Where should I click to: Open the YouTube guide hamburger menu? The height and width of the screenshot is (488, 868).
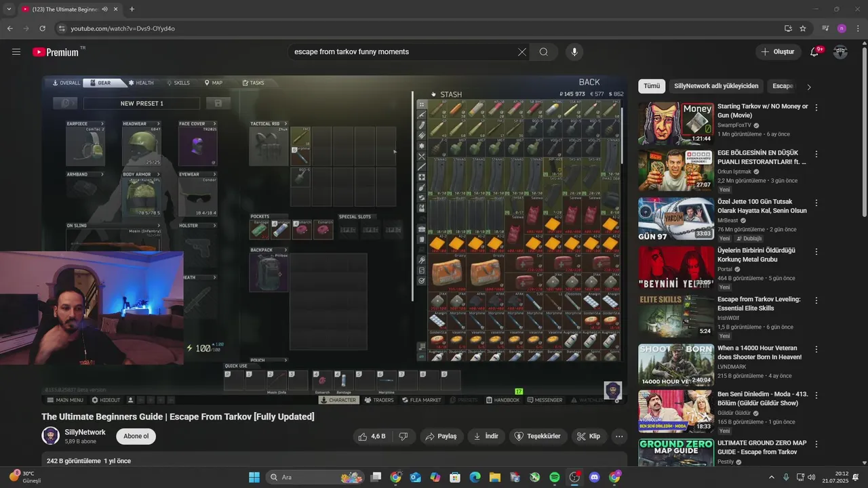pyautogui.click(x=16, y=52)
